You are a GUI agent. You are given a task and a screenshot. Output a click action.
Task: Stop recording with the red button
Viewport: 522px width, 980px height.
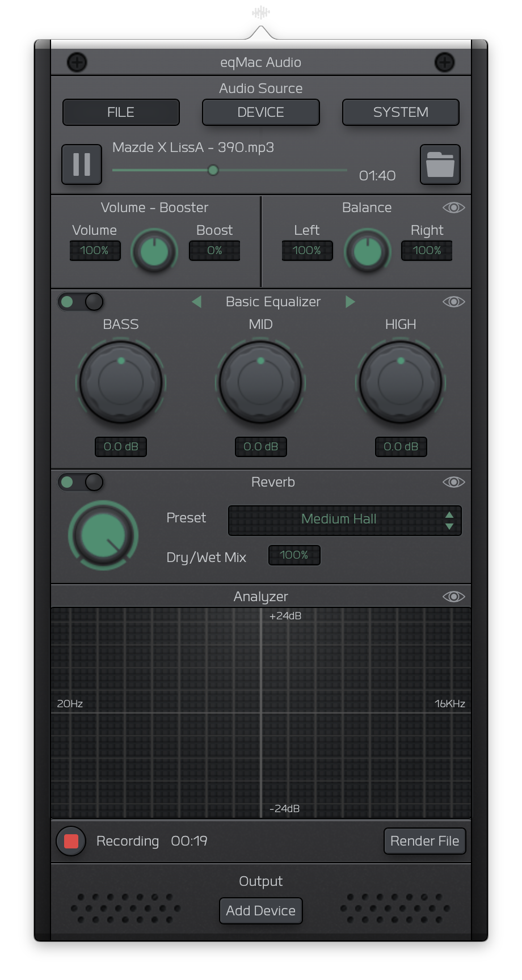point(71,841)
